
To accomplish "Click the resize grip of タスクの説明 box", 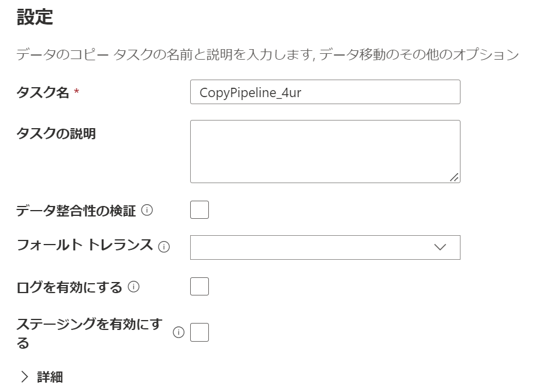I will [454, 177].
